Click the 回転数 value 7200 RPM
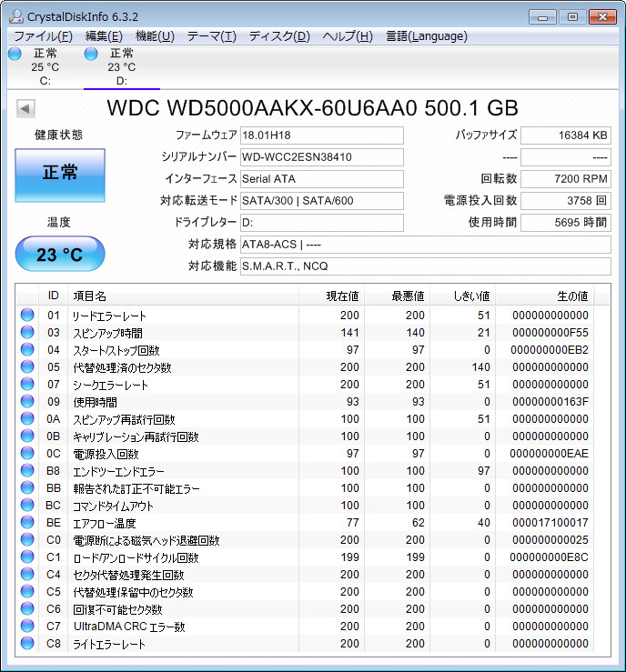This screenshot has height=672, width=626. pos(566,179)
